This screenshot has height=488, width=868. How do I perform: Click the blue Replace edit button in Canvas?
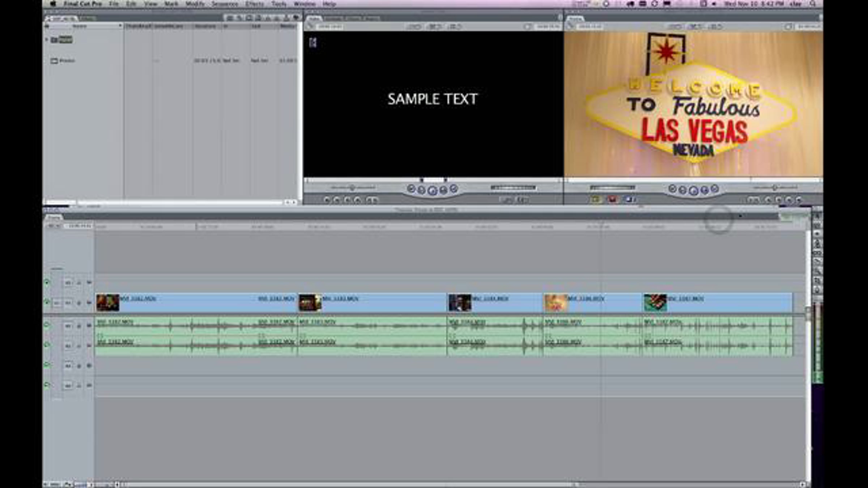[x=630, y=199]
